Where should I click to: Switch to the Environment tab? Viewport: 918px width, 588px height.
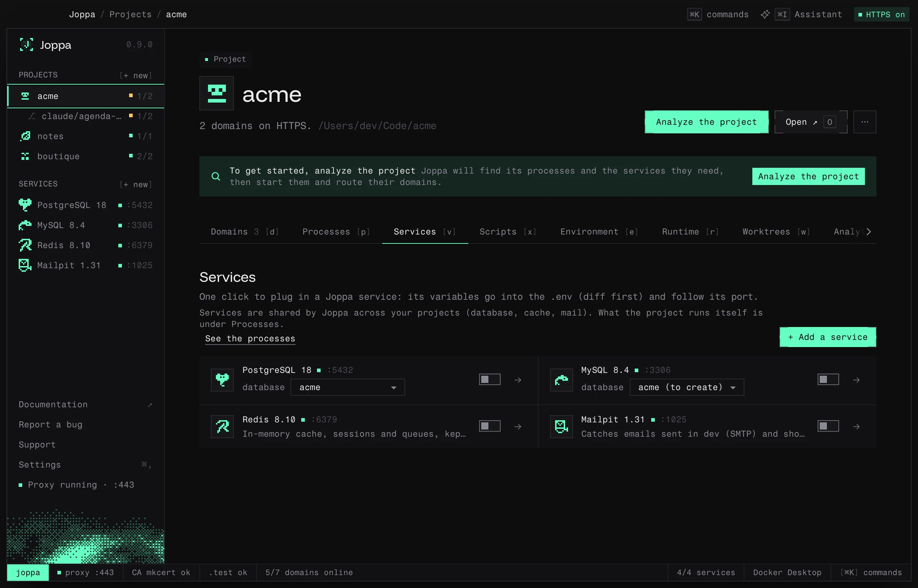600,232
